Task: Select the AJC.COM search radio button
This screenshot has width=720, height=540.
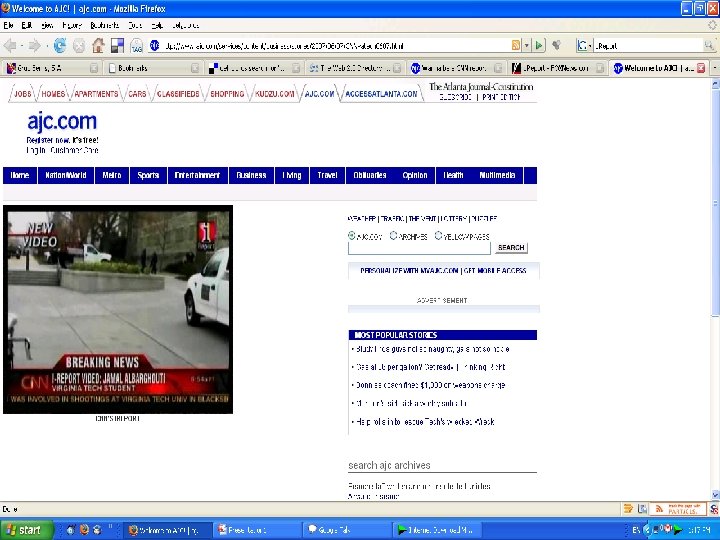Action: [351, 236]
